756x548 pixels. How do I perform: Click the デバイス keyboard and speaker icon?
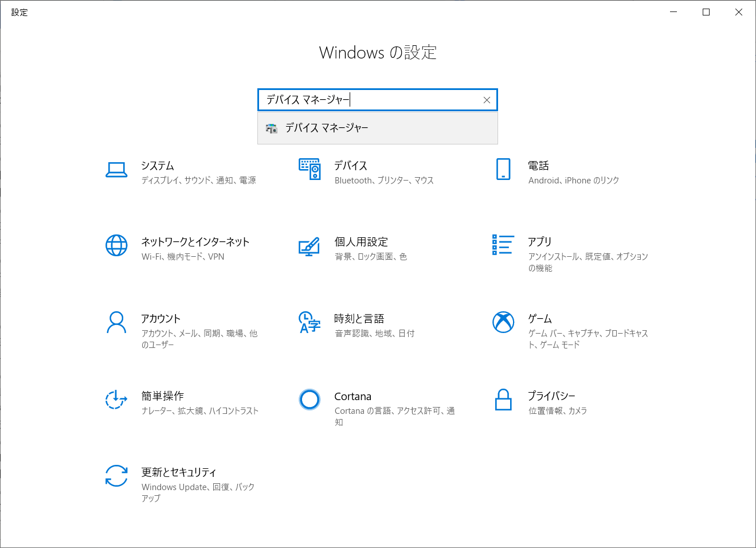tap(310, 169)
